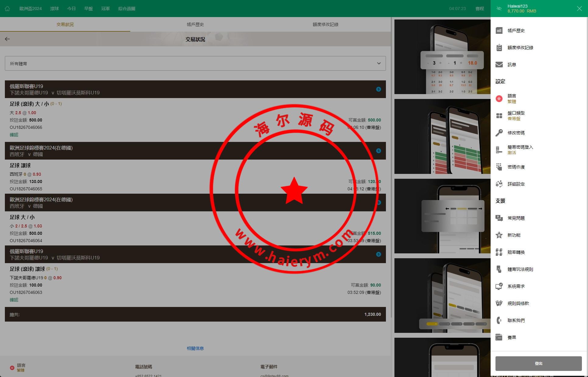588x377 pixels.
Task: Open 帳戶歷史 in side menu
Action: tap(516, 30)
